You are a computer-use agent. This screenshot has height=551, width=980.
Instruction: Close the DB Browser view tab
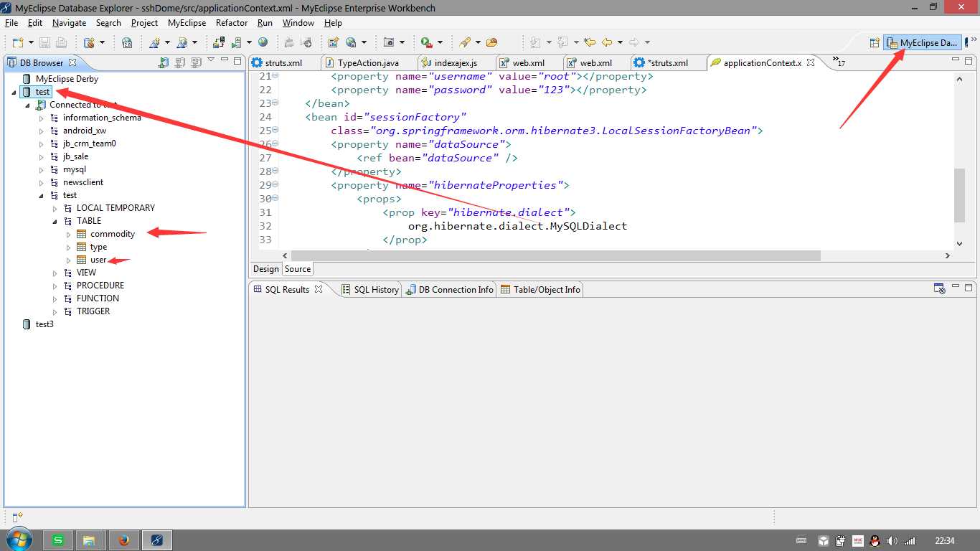[x=72, y=62]
